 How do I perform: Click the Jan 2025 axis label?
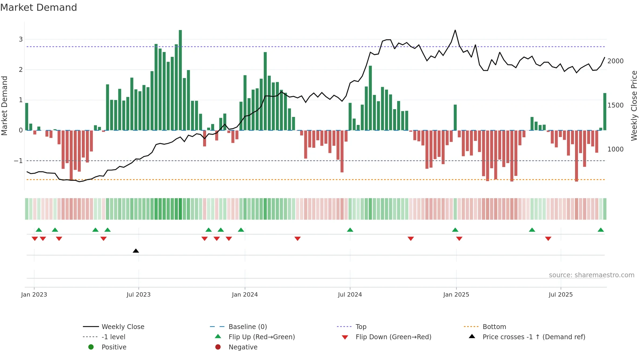point(456,294)
